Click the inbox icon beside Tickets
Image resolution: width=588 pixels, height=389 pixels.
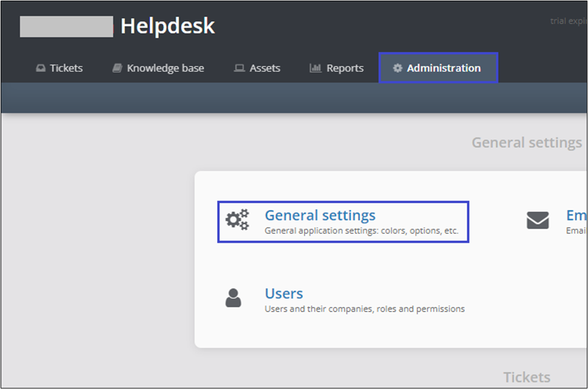click(41, 69)
